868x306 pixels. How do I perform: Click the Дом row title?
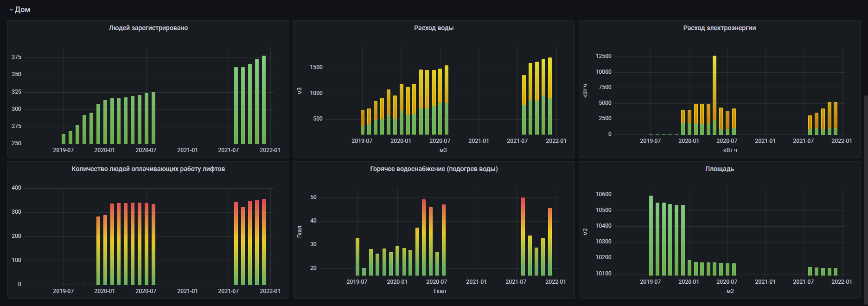(22, 10)
